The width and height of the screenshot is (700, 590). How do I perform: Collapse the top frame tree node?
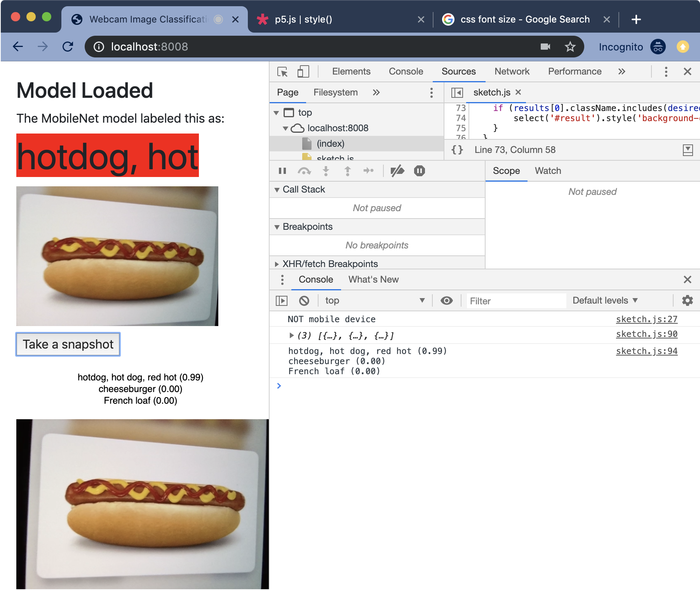pos(276,113)
